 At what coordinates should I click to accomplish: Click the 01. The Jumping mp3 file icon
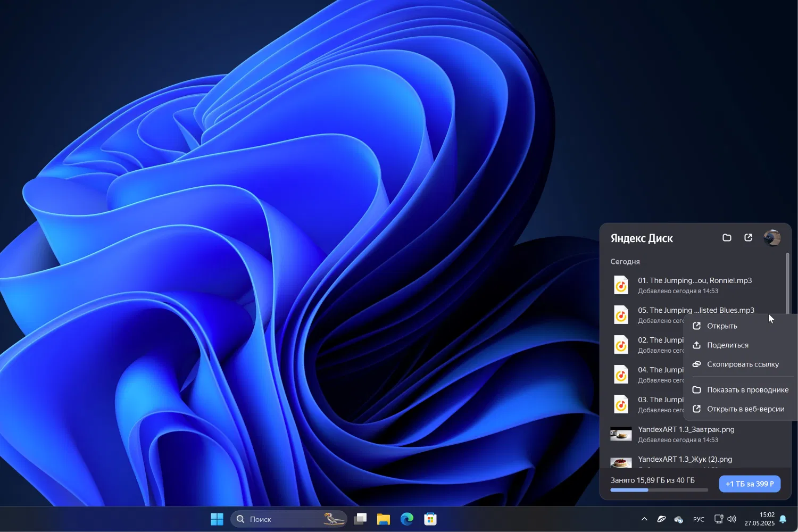click(621, 285)
